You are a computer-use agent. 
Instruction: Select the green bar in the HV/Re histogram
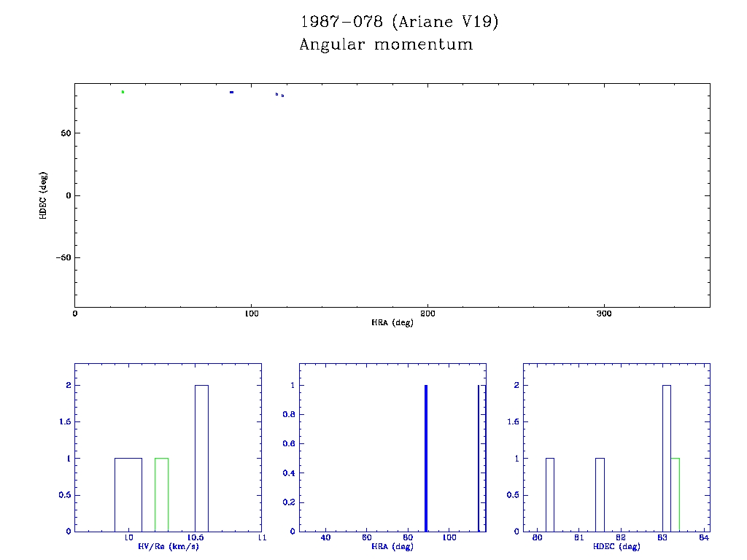click(161, 494)
